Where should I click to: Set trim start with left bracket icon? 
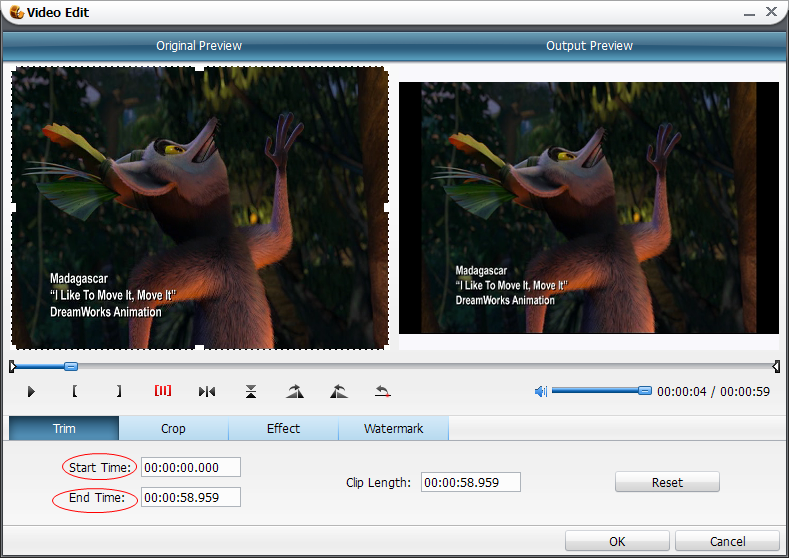pyautogui.click(x=75, y=391)
